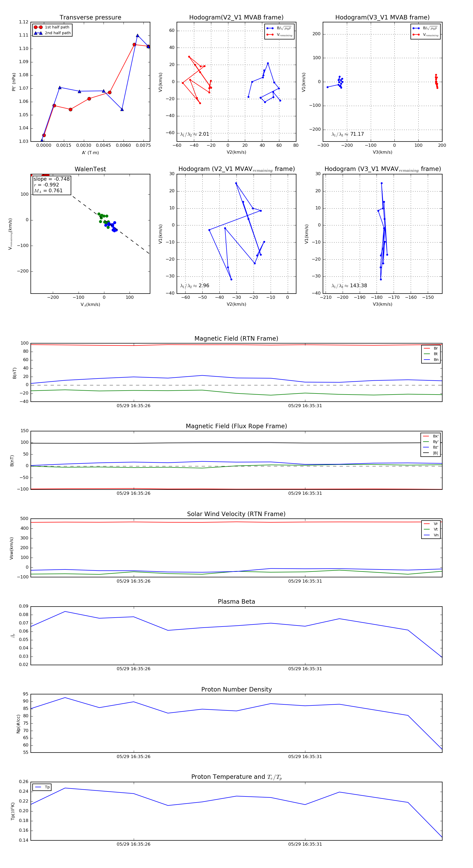Click 'r = -0.992' in the WalenTest box
The image size is (473, 868).
click(x=47, y=185)
